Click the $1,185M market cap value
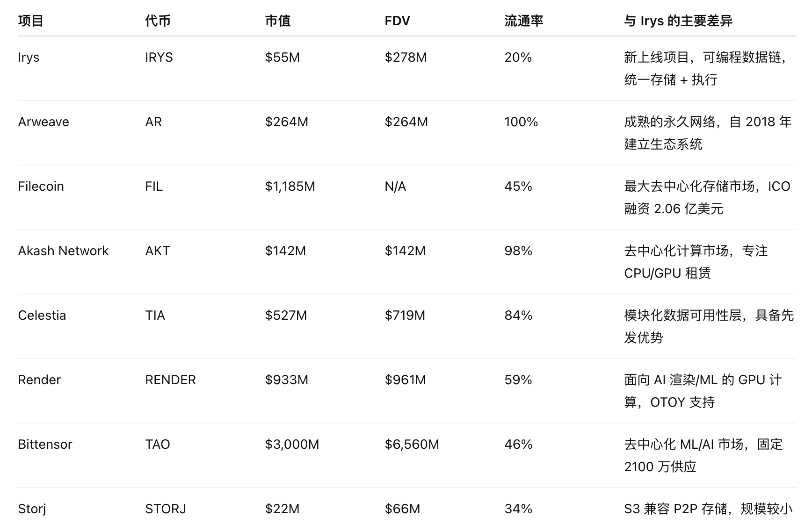The image size is (812, 531). pos(290,187)
